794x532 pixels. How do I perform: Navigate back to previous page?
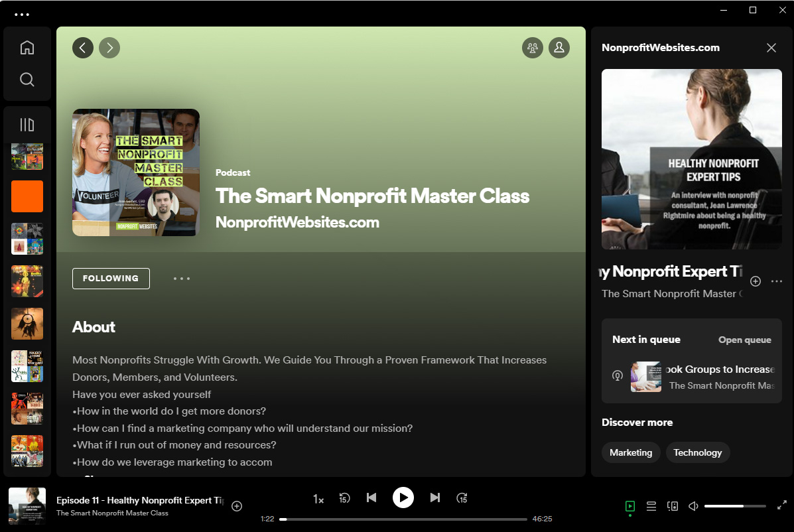pos(83,48)
